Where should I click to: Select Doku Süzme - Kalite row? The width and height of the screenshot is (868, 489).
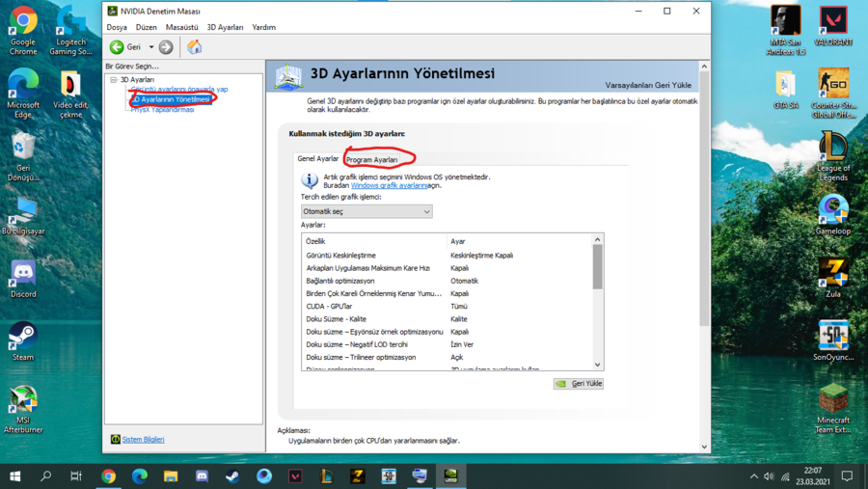tap(448, 319)
